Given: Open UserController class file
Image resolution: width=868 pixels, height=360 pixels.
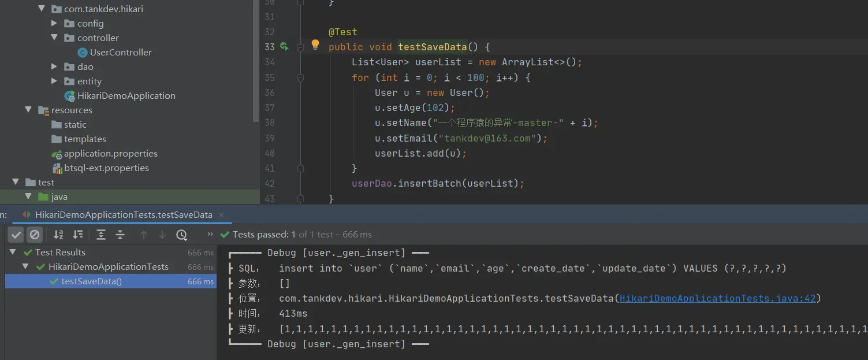Looking at the screenshot, I should click(121, 52).
